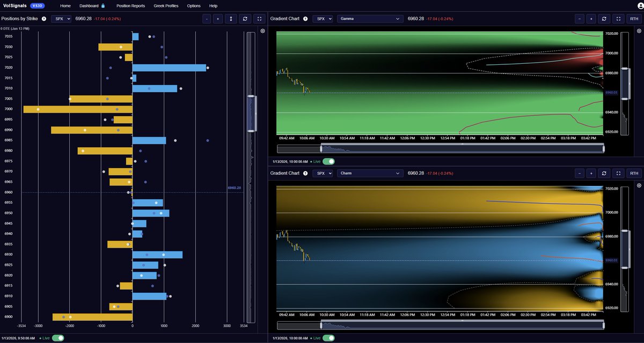Image resolution: width=644 pixels, height=343 pixels.
Task: Zoom in the Positions by Strike chart
Action: click(217, 18)
